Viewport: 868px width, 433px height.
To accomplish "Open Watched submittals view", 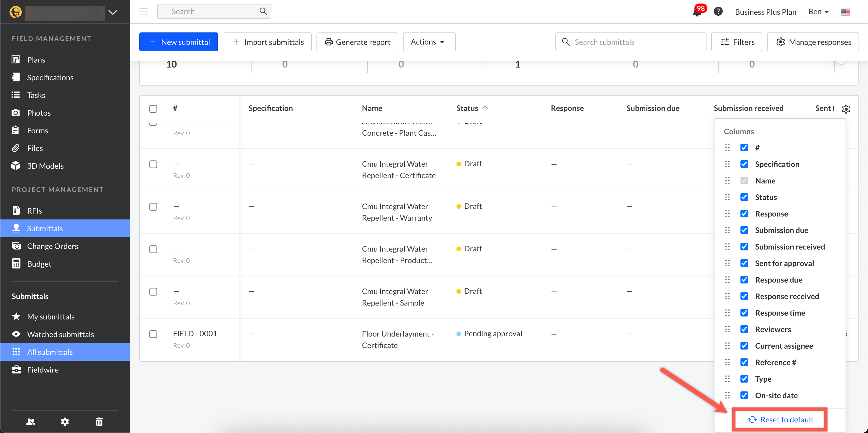I will pos(60,334).
